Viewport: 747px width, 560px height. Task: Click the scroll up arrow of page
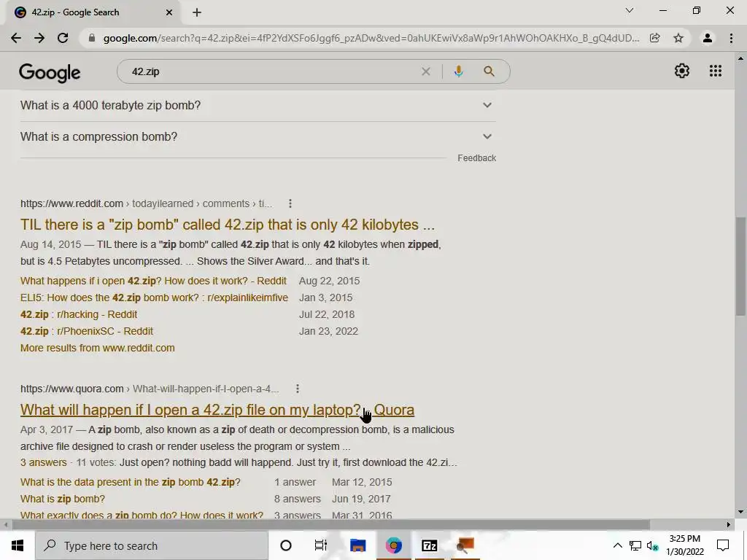pyautogui.click(x=740, y=58)
